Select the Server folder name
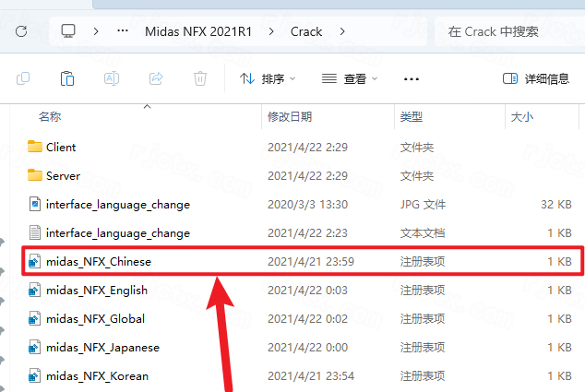 point(63,176)
